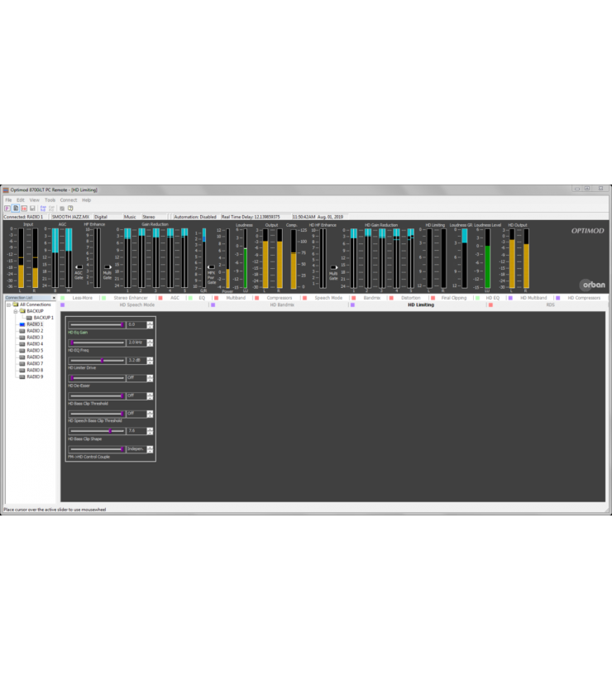Click the MPX Pwr Gate indicator
The image size is (612, 700).
pos(211,267)
